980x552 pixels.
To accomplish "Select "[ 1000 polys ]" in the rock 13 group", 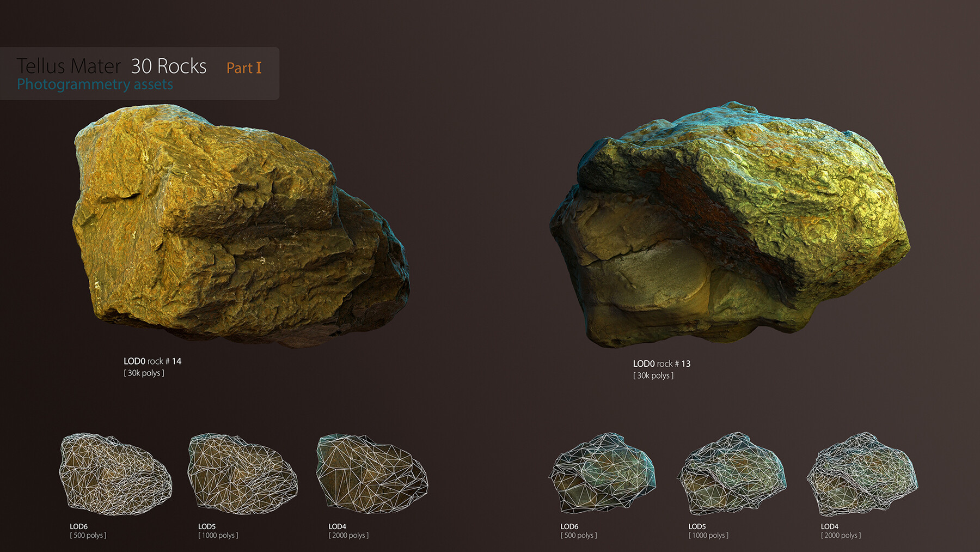I will pos(708,536).
